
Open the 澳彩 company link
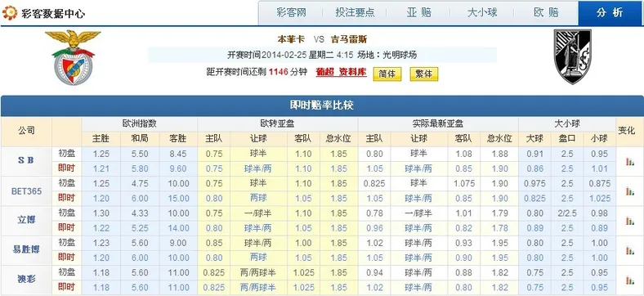click(x=26, y=279)
